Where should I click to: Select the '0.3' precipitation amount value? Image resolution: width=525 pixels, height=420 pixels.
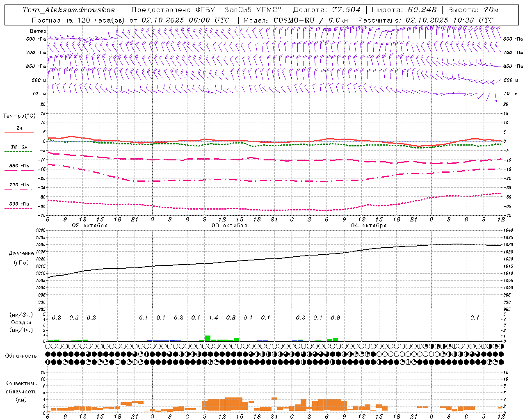click(57, 318)
